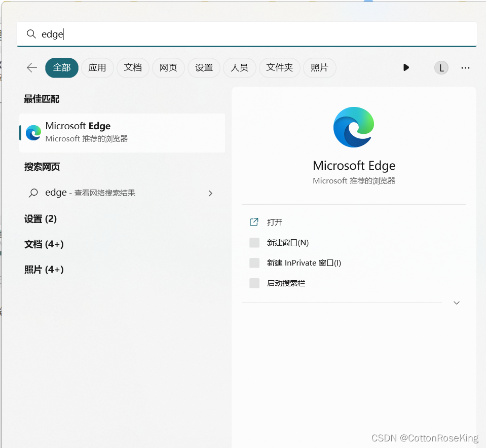Viewport: 486px width, 448px height.
Task: Switch to the 人员 filter tab
Action: 240,67
